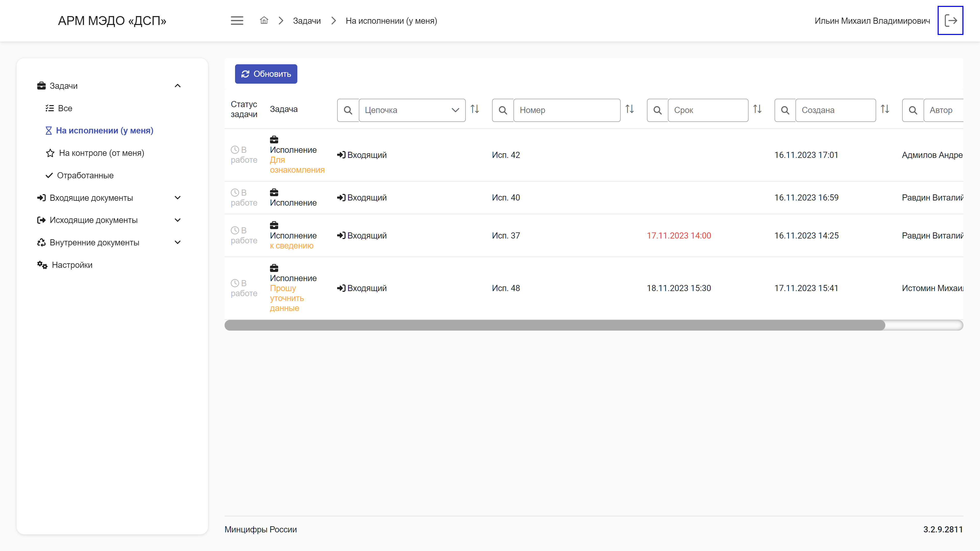Click the search icon beside Автор field
This screenshot has height=551, width=980.
coord(913,110)
